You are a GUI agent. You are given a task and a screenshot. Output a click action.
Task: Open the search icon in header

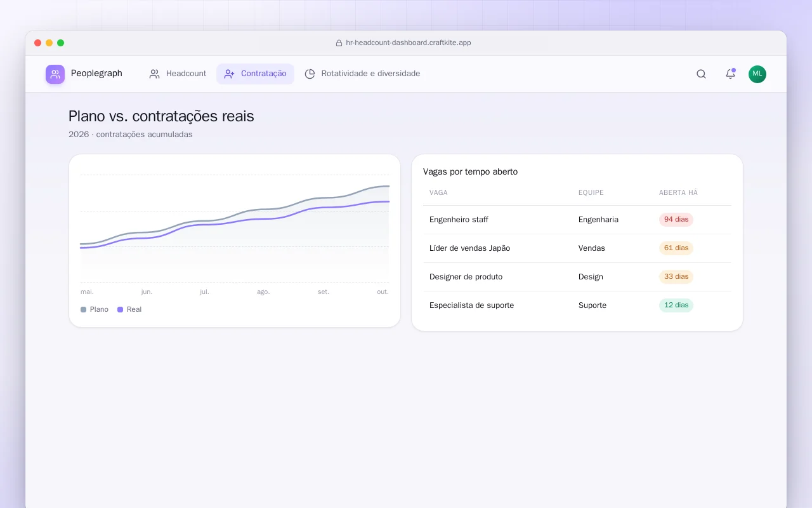pyautogui.click(x=701, y=74)
